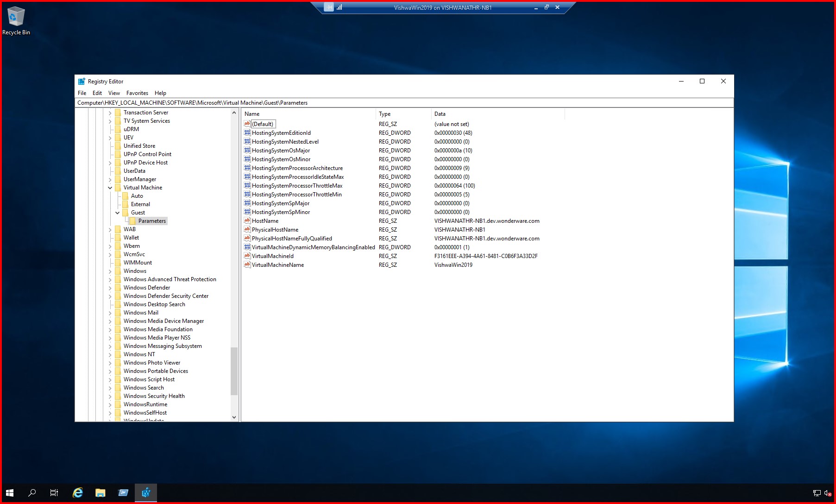Select the (Default) value's ab icon
836x504 pixels.
point(247,124)
